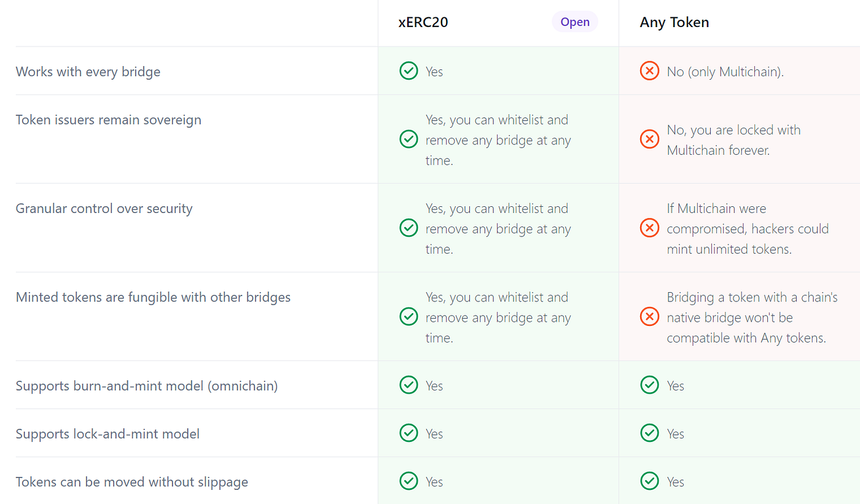Click the xERC20 check icon in 'Minted tokens are fungible' row
Screen dimensions: 860x504
[x=408, y=317]
